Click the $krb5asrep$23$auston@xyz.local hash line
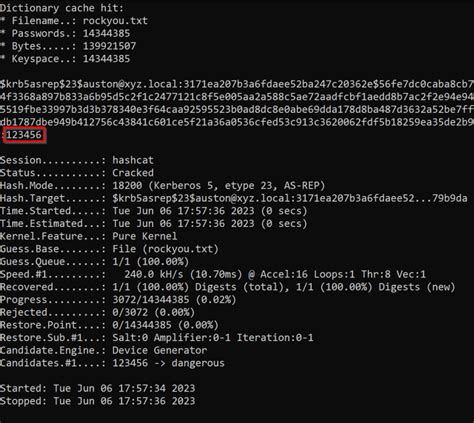474x423 pixels. point(237,84)
